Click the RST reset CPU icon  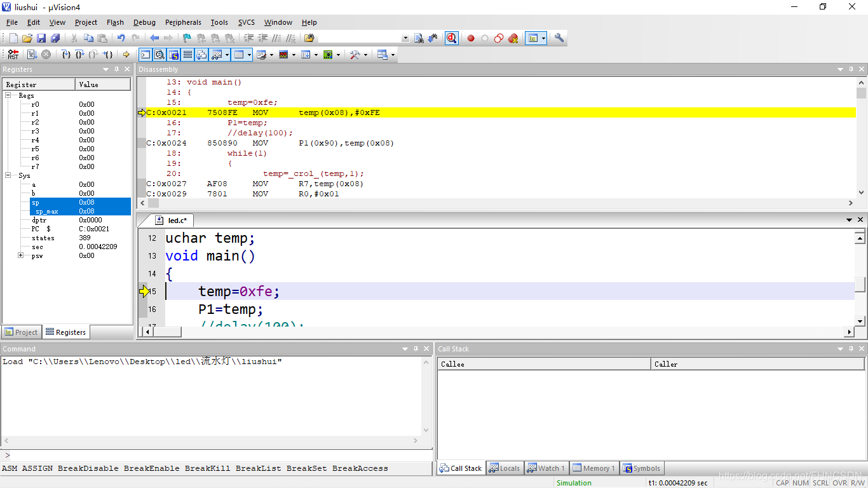(x=13, y=55)
